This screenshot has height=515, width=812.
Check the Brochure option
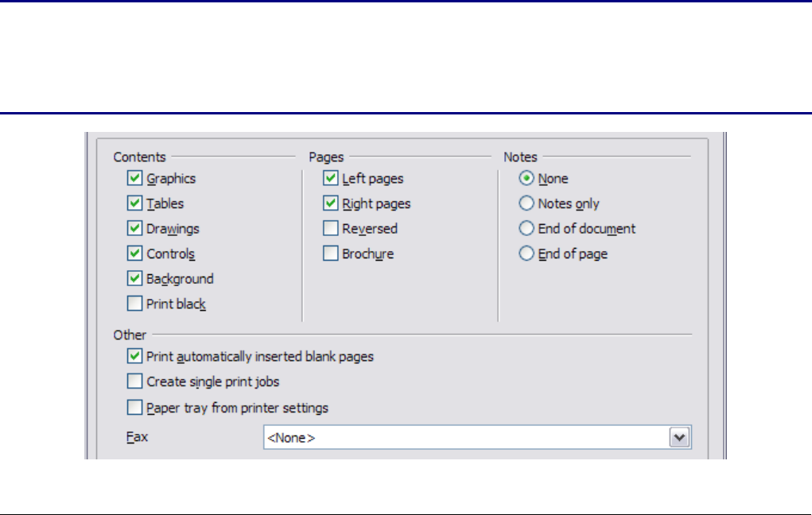pos(330,254)
